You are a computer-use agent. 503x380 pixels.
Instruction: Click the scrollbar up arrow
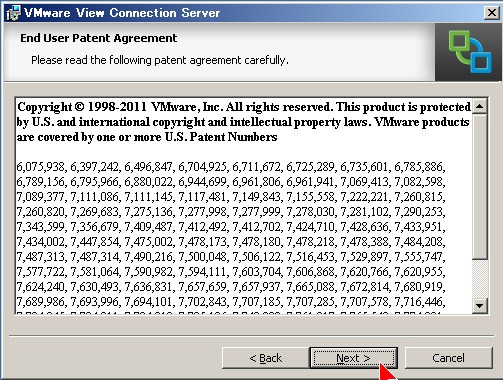[480, 106]
